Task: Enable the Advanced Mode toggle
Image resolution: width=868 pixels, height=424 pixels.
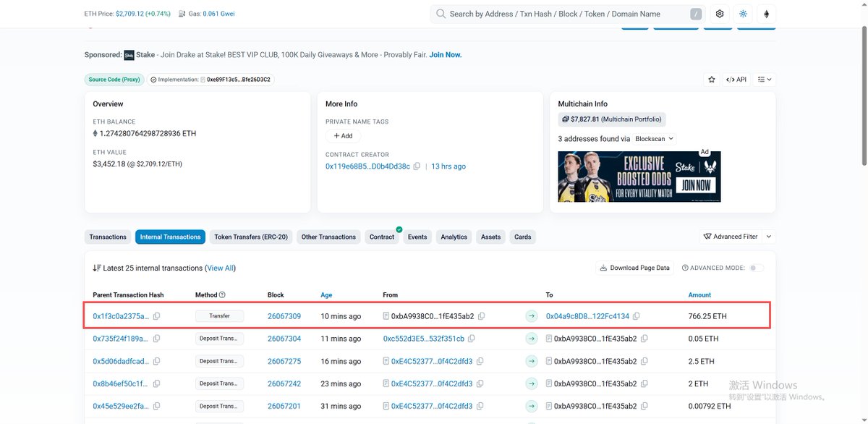Action: coord(756,268)
